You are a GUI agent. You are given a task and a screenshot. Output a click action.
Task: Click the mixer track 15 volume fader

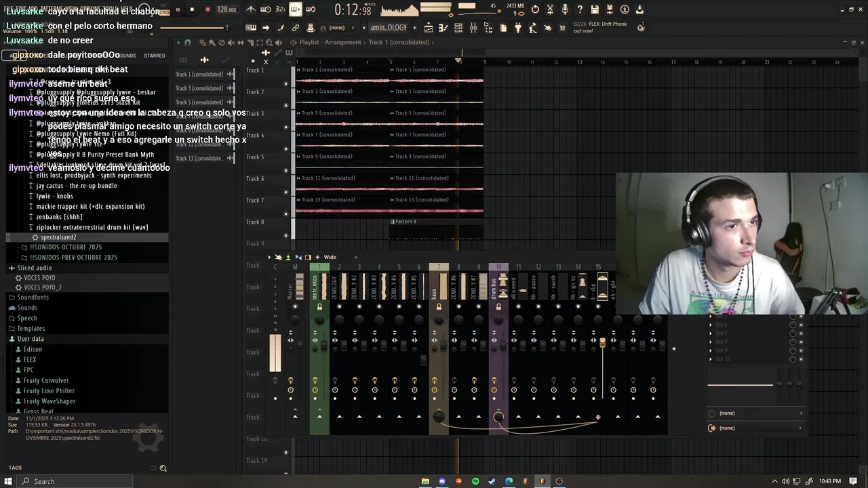602,344
